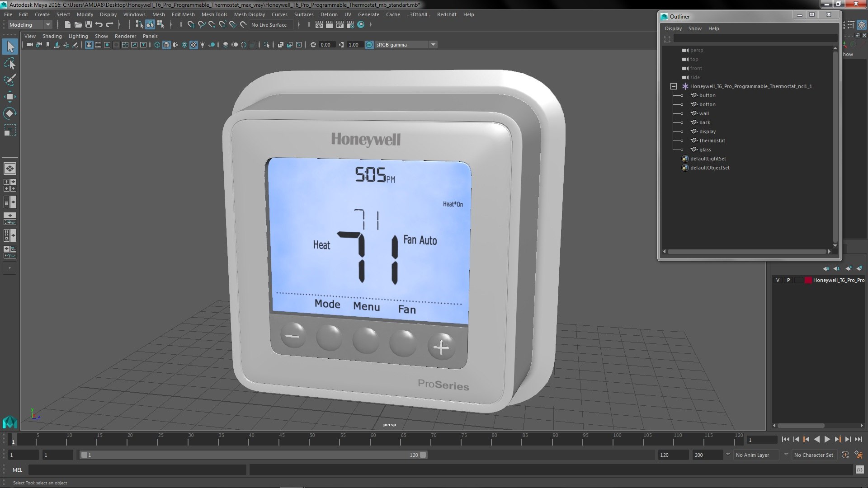Toggle viewport grid display icon
Screen dimensions: 868x488
point(89,45)
